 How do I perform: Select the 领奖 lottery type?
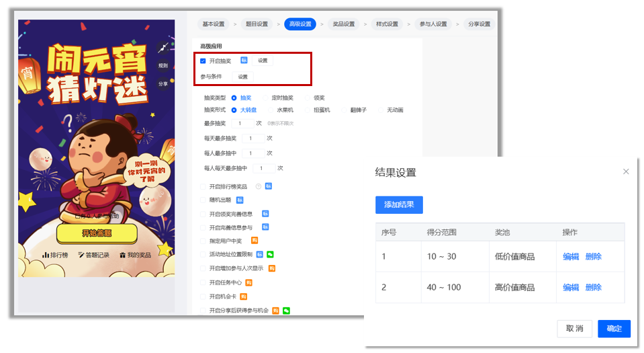(x=307, y=98)
